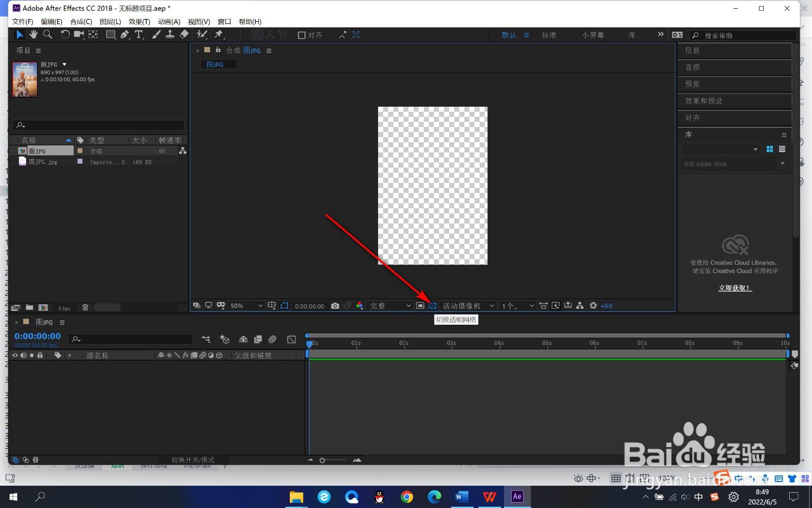
Task: Open the 项目 panel menu
Action: [x=38, y=51]
